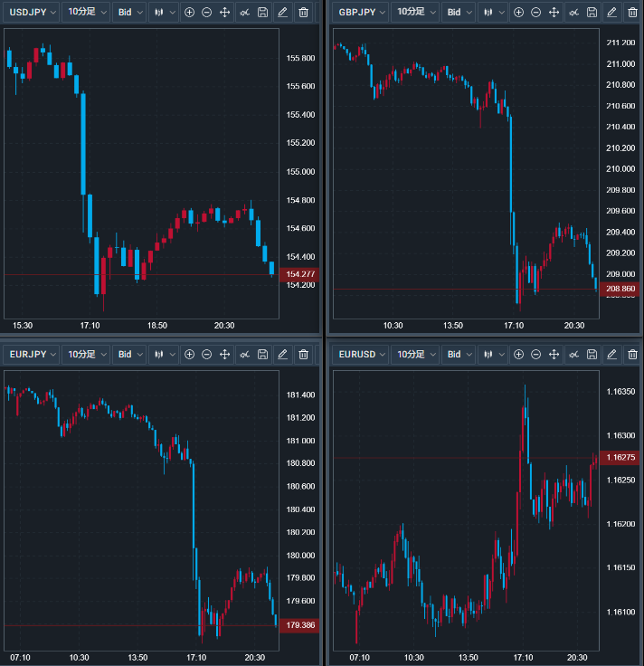644x666 pixels.
Task: Click the current price label 179.386
Action: pyautogui.click(x=299, y=625)
